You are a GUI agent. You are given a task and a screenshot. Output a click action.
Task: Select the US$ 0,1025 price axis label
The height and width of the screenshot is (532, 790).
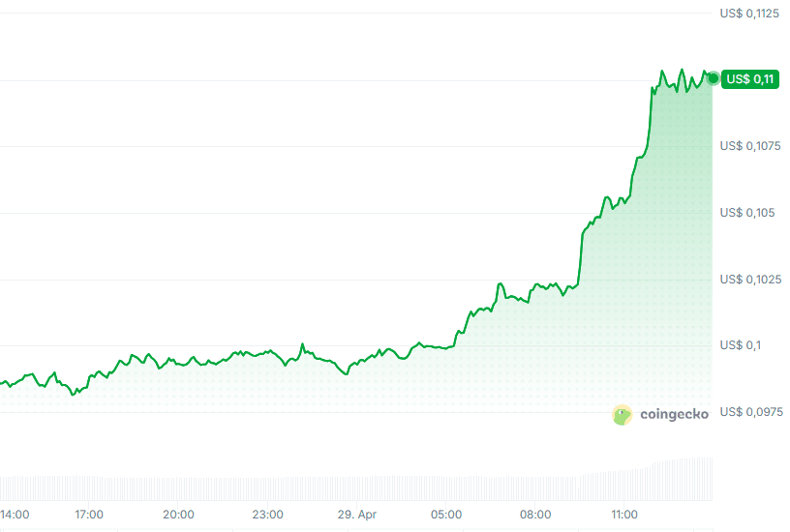tap(749, 280)
